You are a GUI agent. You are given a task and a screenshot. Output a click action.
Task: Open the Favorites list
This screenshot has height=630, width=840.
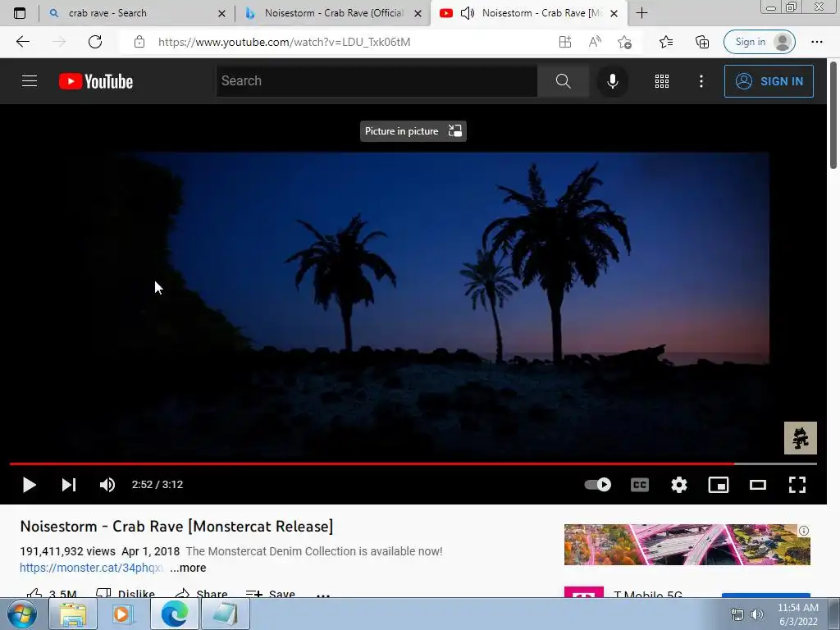[x=666, y=42]
